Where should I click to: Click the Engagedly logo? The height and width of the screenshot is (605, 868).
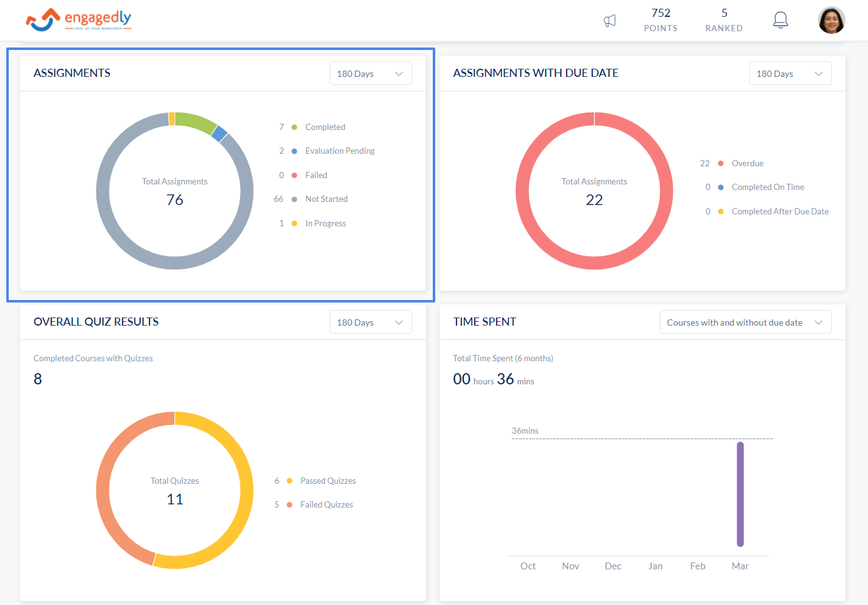pyautogui.click(x=79, y=20)
